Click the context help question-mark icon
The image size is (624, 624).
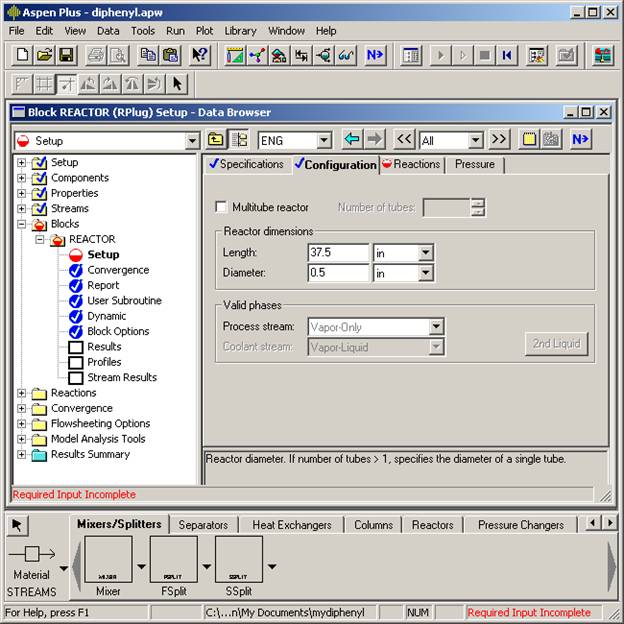pyautogui.click(x=200, y=56)
